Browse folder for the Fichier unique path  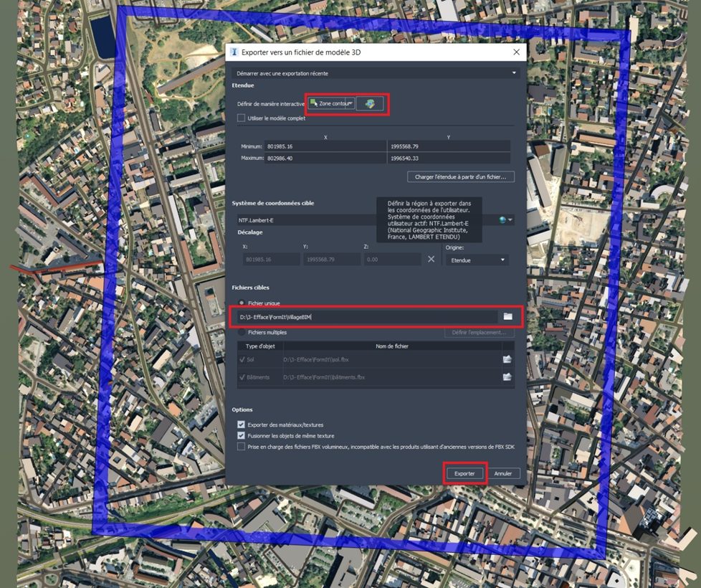508,316
